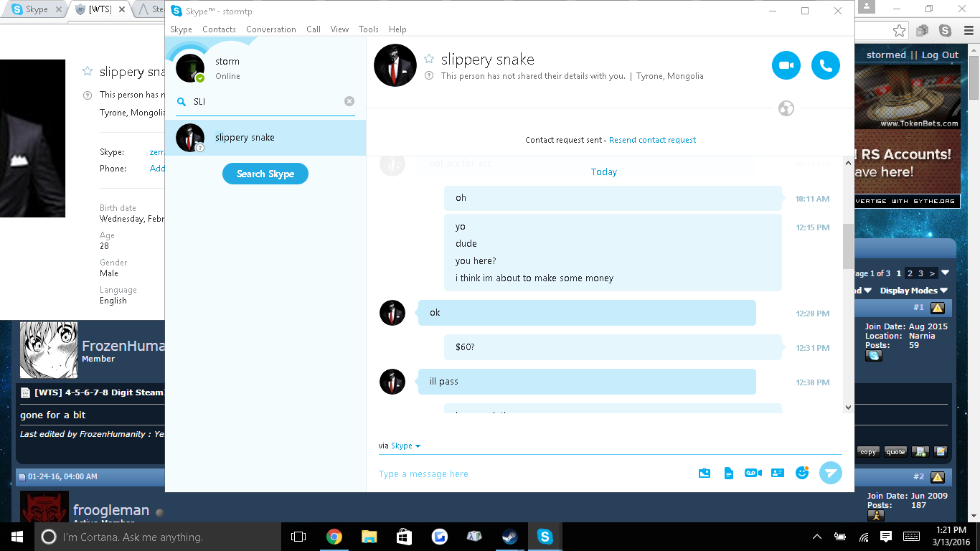Open the Conversation menu
Screen dimensions: 980x551
271,29
